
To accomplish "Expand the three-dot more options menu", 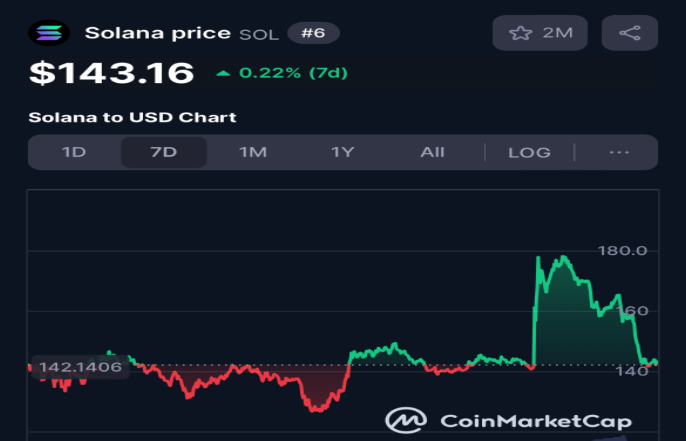I will pyautogui.click(x=619, y=152).
